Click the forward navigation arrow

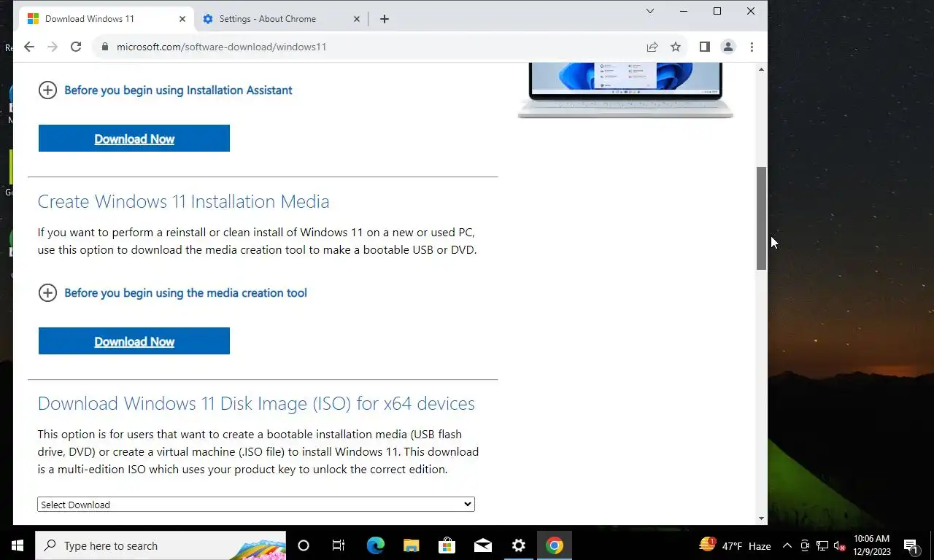pos(52,47)
